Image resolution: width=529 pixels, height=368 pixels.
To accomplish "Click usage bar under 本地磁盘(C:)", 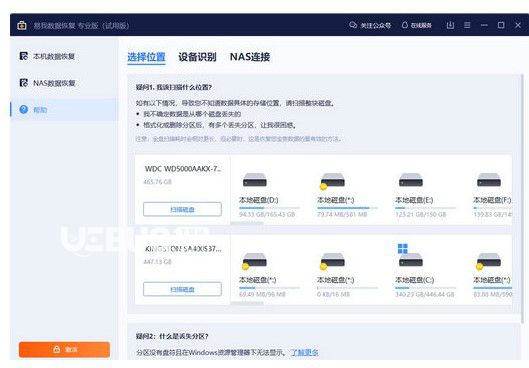I will (425, 288).
